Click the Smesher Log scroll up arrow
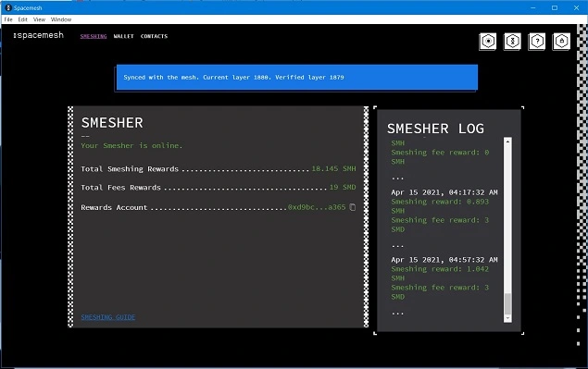Screen dimensions: 588x369 pyautogui.click(x=507, y=141)
